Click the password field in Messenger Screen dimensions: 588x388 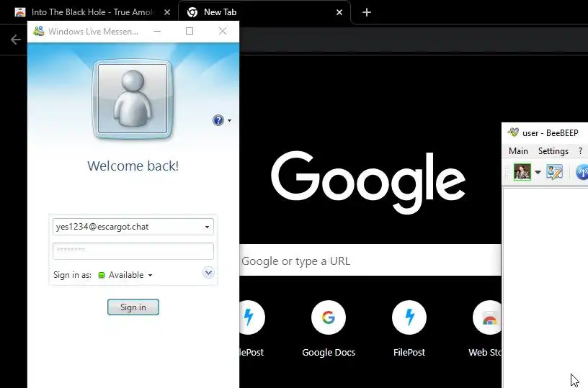[133, 251]
